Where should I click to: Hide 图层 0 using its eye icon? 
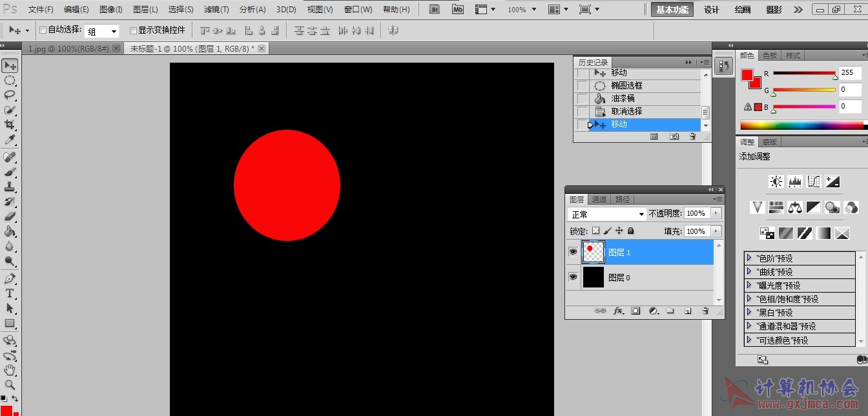point(573,276)
